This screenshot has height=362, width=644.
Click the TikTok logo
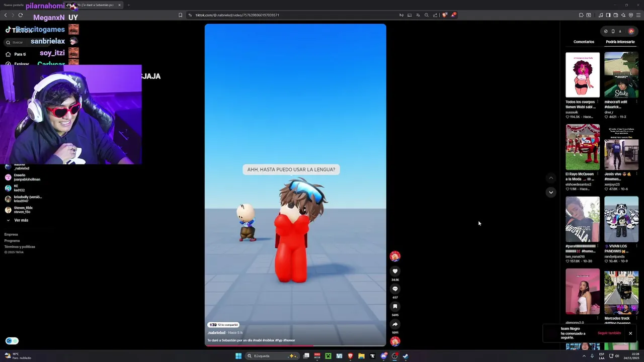pos(19,30)
